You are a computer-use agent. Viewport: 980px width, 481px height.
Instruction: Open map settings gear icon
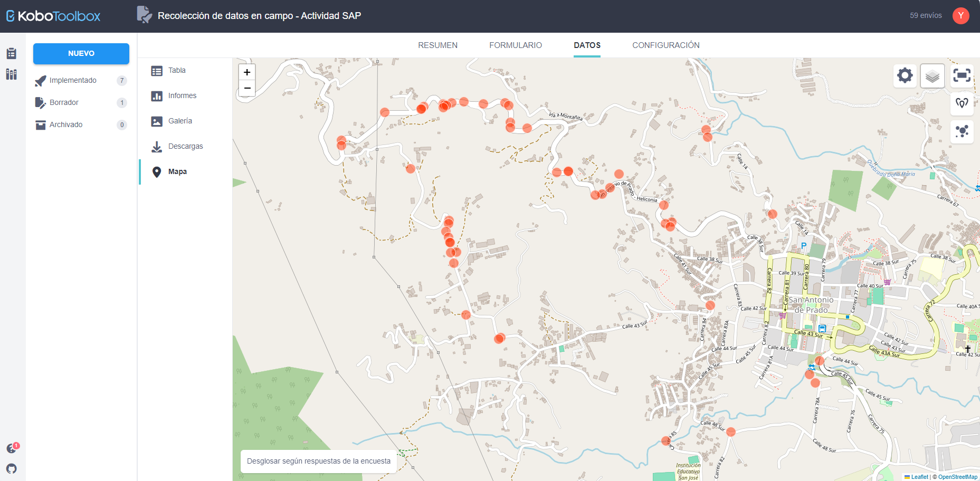(905, 75)
